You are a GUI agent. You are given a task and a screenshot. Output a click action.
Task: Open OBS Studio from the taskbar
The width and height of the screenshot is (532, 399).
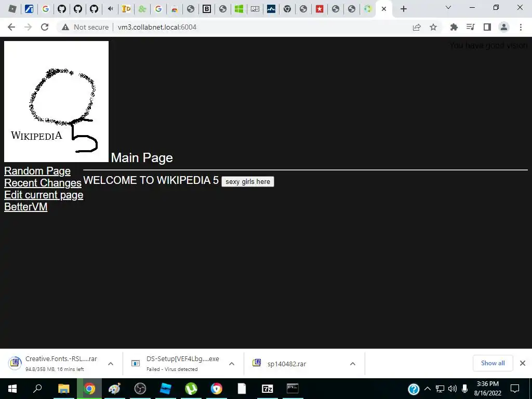coord(140,389)
